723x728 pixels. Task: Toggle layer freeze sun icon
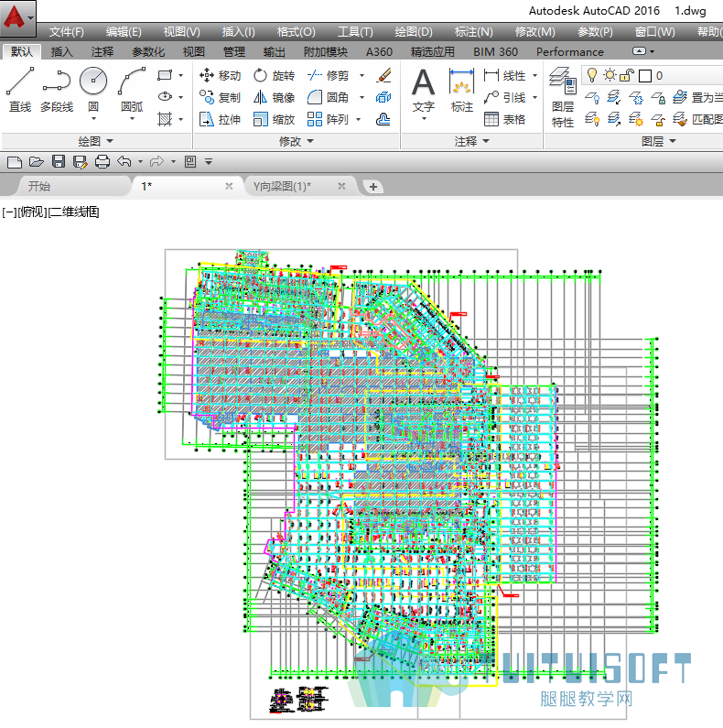610,75
